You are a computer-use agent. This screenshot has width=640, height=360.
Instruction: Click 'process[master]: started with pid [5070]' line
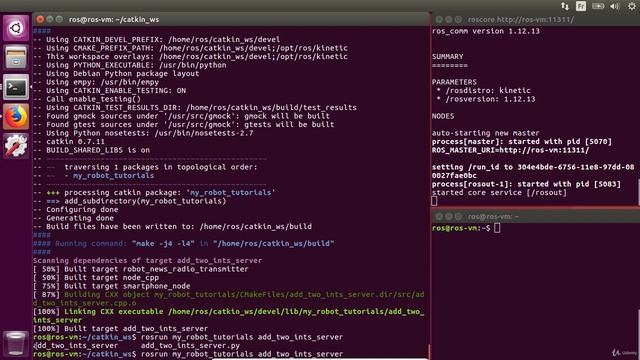pos(522,142)
